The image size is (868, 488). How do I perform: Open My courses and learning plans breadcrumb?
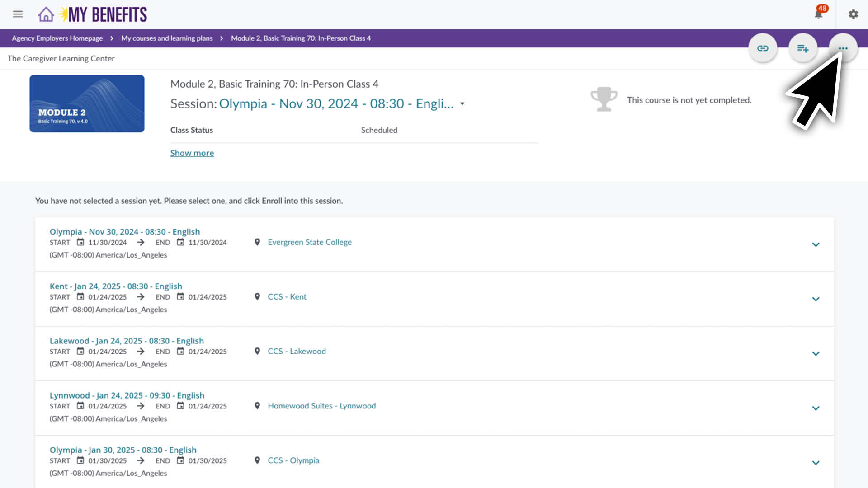pos(167,38)
